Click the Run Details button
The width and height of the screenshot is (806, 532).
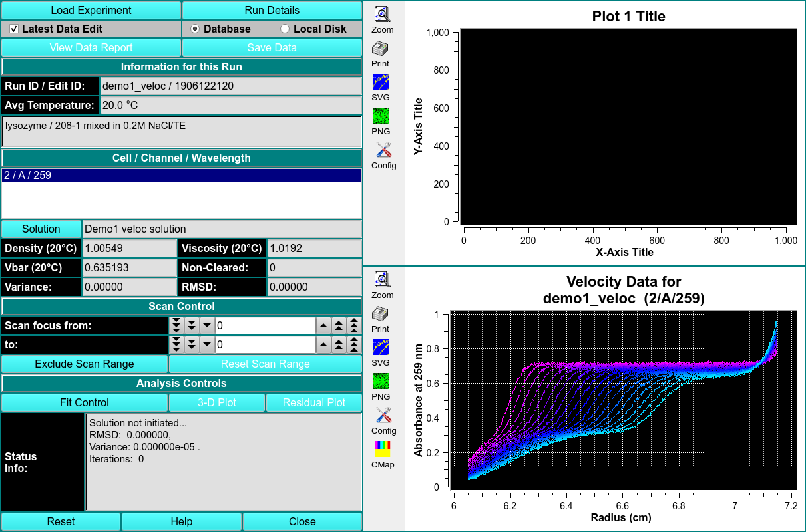click(272, 11)
